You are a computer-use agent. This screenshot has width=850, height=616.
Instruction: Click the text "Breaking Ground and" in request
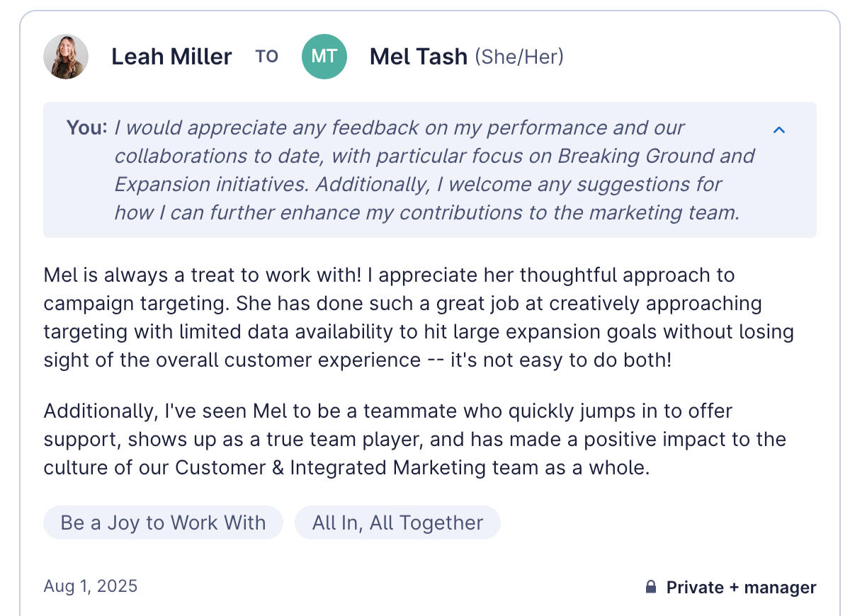coord(656,156)
